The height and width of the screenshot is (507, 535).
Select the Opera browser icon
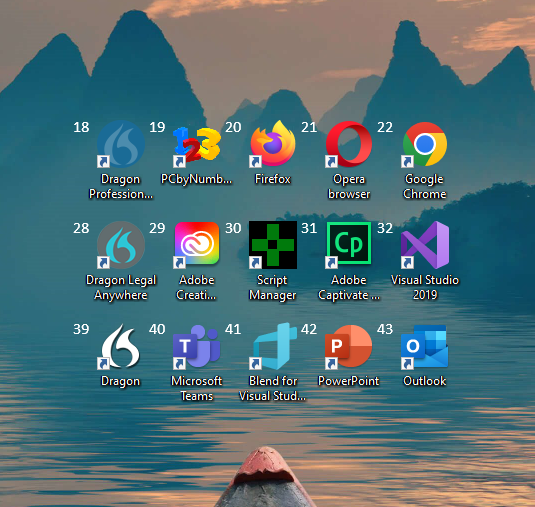[349, 144]
